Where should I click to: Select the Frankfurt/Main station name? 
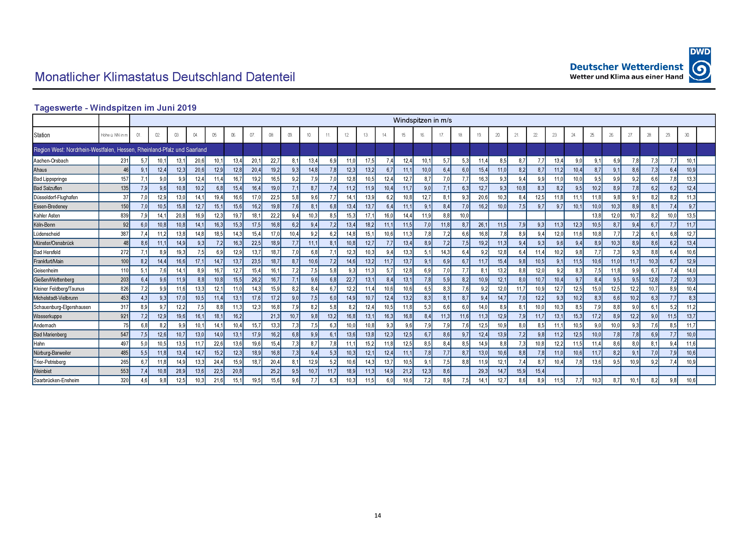[x=48, y=262]
